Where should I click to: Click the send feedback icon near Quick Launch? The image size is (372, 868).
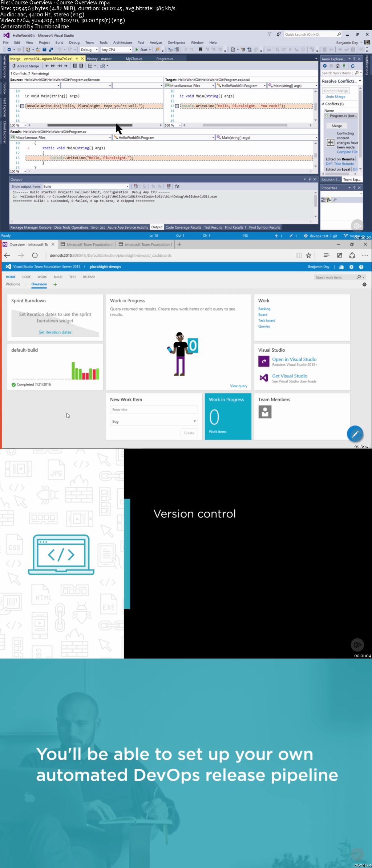279,34
